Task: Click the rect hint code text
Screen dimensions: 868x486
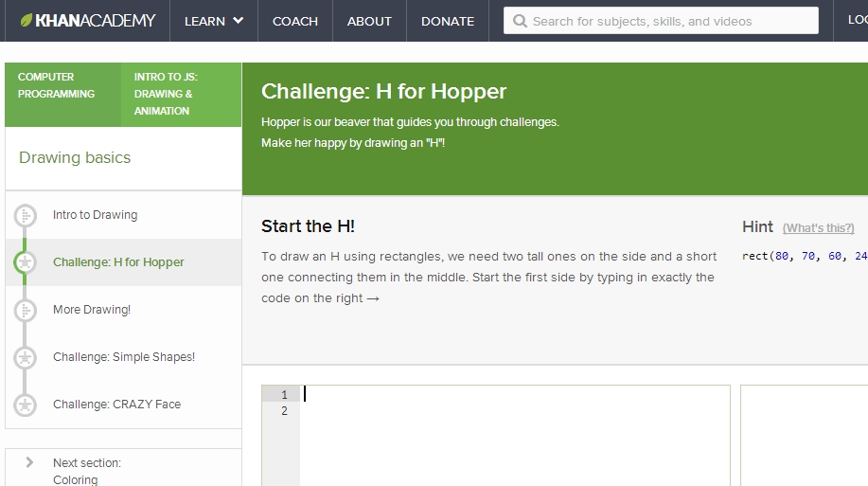Action: click(805, 256)
